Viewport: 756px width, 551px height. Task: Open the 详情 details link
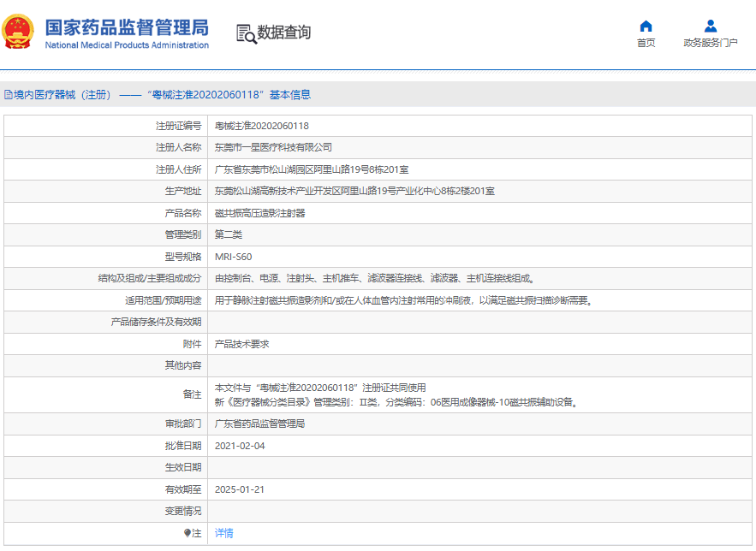click(223, 533)
